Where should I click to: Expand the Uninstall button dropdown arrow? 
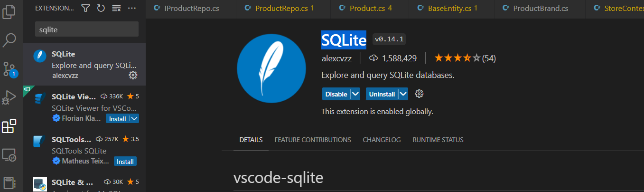click(403, 94)
